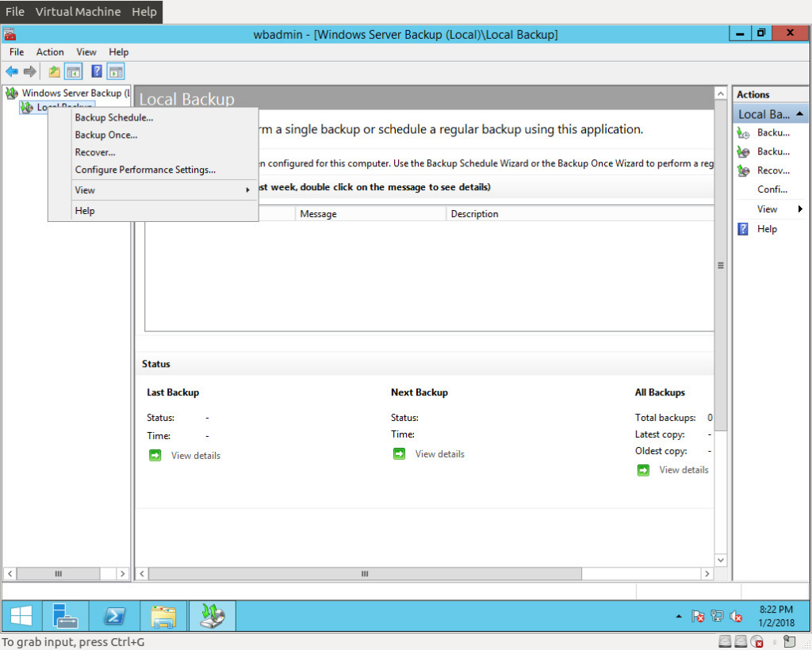Click the blue Back arrow in toolbar
Screen dimensions: 812x650
point(12,71)
